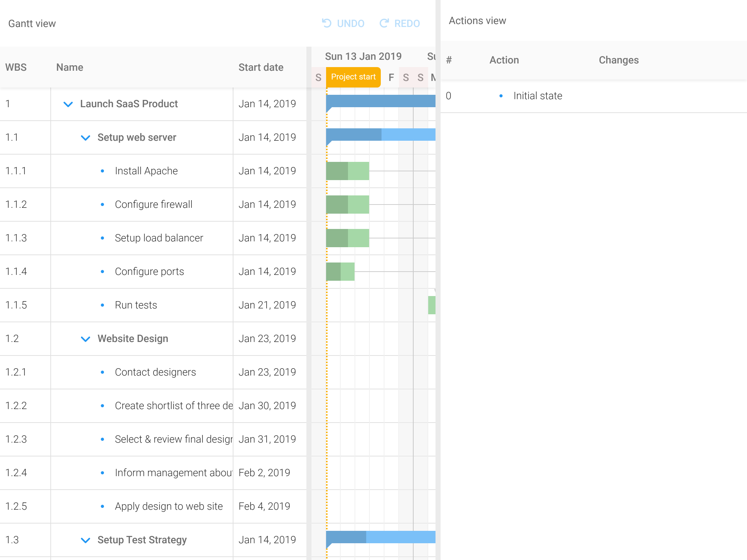Click the Undo arrow icon
Screen dimensions: 747x560
tap(326, 23)
